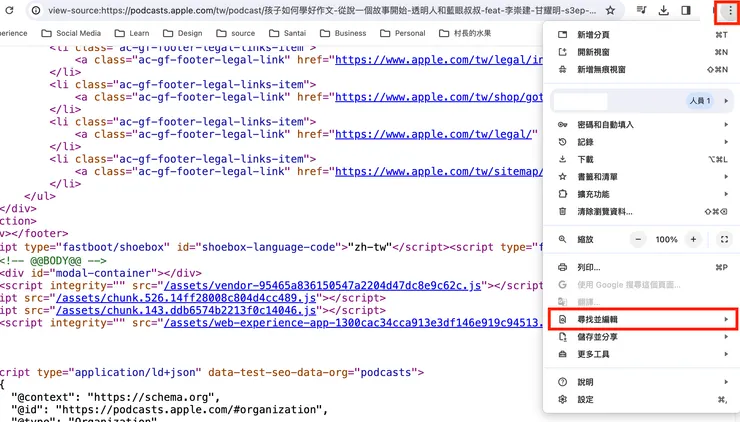The height and width of the screenshot is (422, 740).
Task: Expand 擴充功能 extensions submenu
Action: pyautogui.click(x=642, y=194)
